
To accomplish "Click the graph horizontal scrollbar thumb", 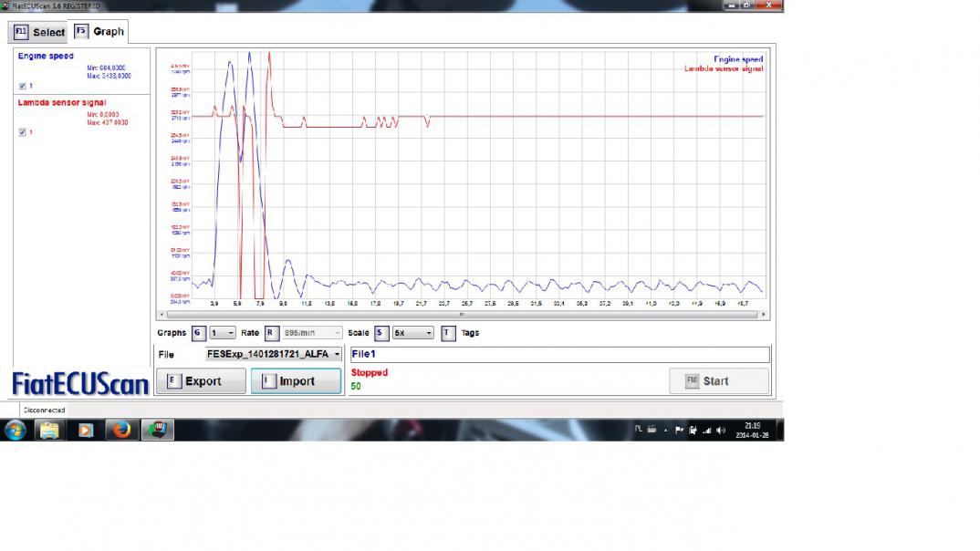I will 462,315.
